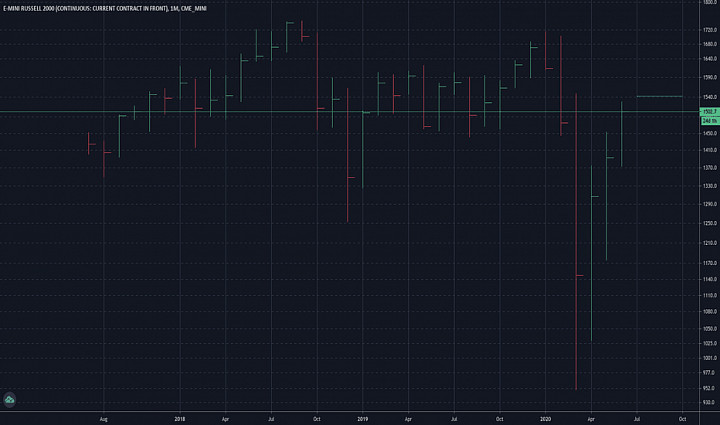Click the 930.0 price axis label

709,403
